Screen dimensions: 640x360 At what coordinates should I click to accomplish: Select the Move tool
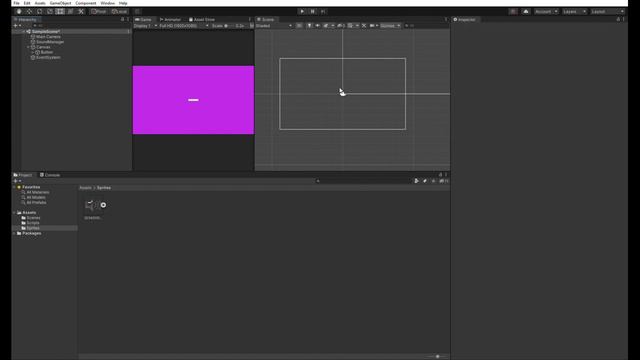(x=29, y=11)
